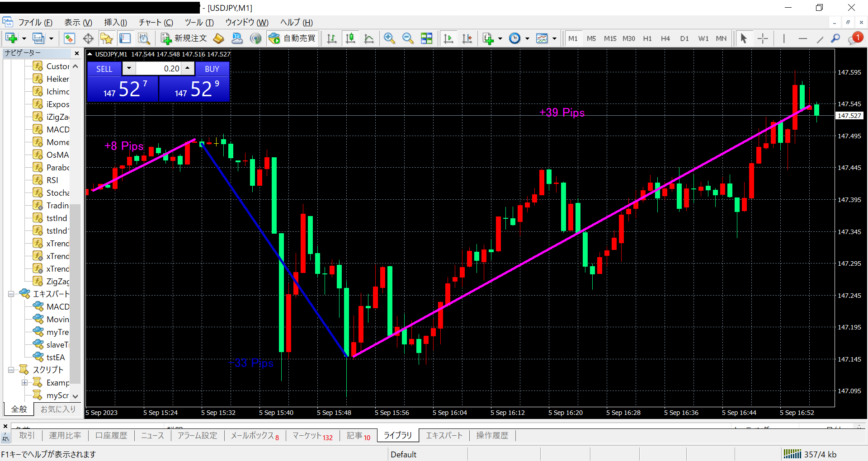Image resolution: width=868 pixels, height=461 pixels.
Task: Toggle the 自動売買 auto trading button
Action: pos(292,38)
